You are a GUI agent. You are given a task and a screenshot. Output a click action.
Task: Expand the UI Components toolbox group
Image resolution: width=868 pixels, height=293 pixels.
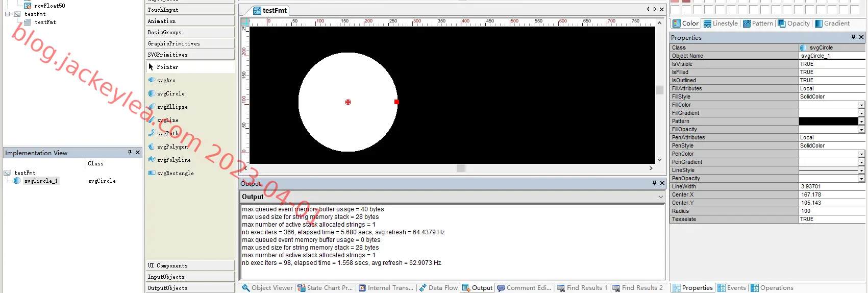[190, 265]
